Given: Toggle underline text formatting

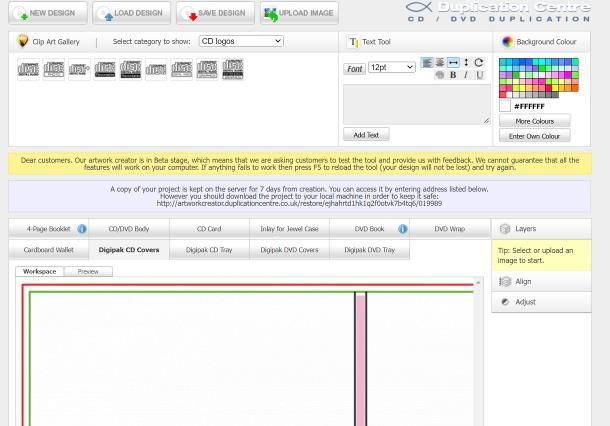Looking at the screenshot, I should coord(480,75).
